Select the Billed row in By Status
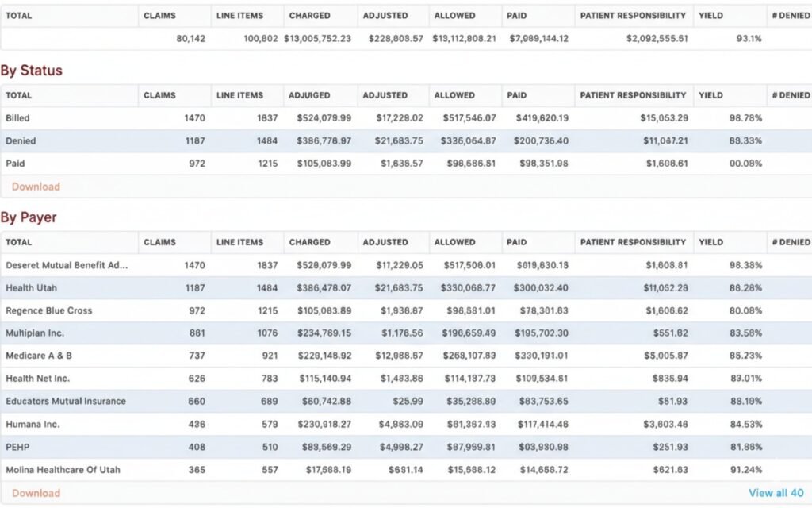This screenshot has width=812, height=508. (22, 118)
